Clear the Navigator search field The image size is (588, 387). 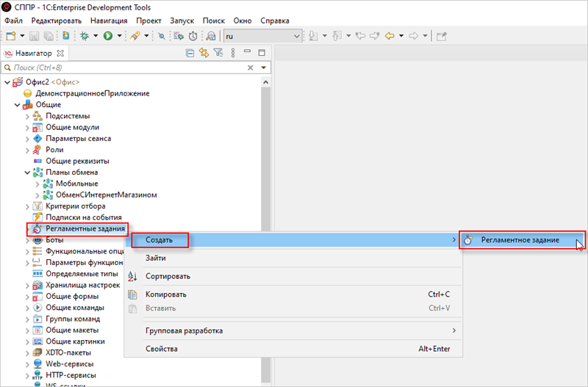251,68
